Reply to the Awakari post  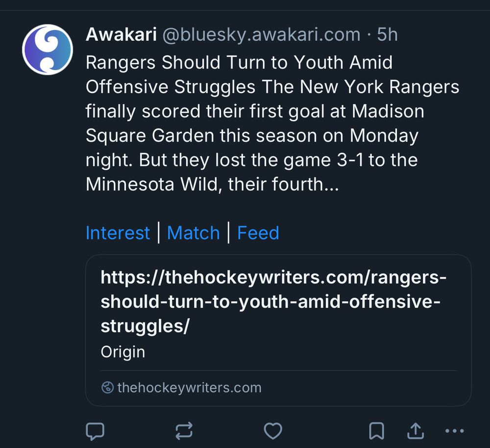pyautogui.click(x=95, y=431)
